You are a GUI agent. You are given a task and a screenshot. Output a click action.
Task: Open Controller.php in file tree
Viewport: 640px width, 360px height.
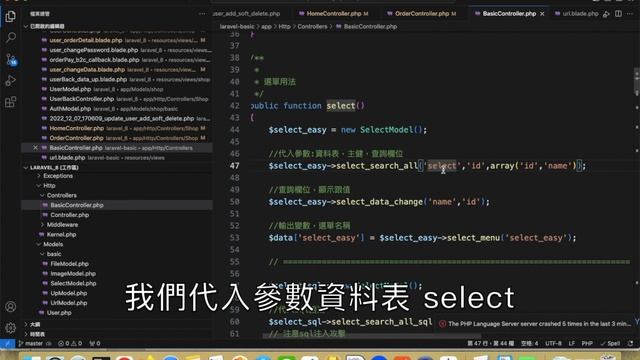click(69, 215)
